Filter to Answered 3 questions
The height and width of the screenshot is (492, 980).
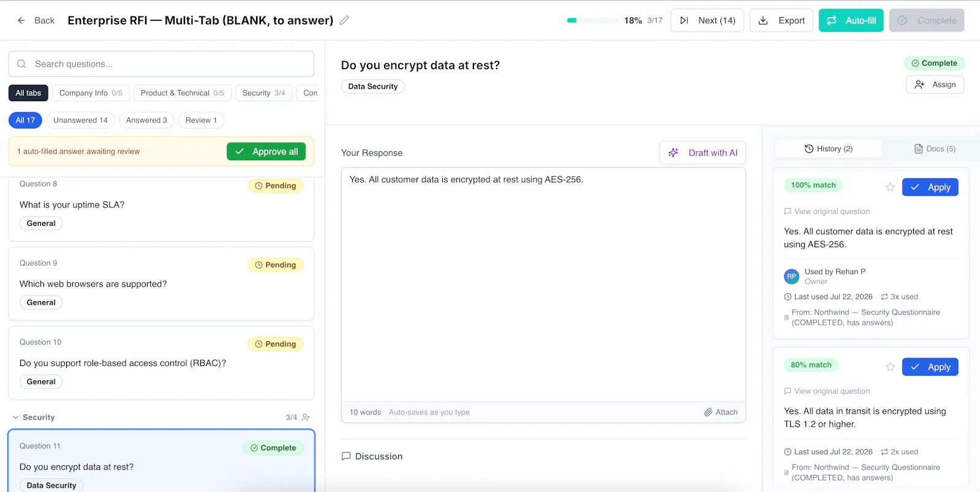[146, 121]
